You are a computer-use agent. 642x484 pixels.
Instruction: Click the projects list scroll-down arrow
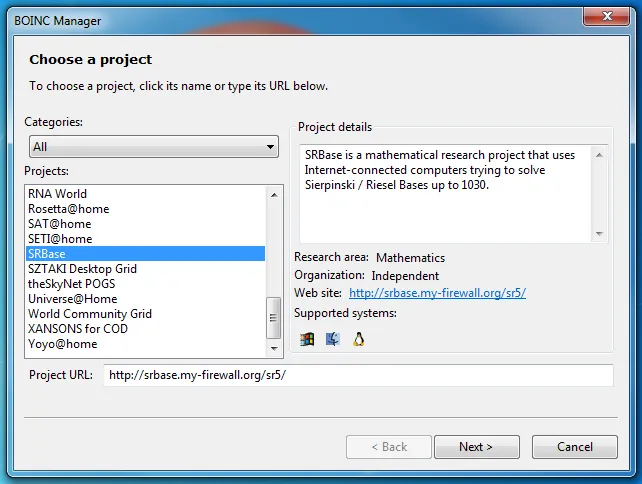click(274, 348)
